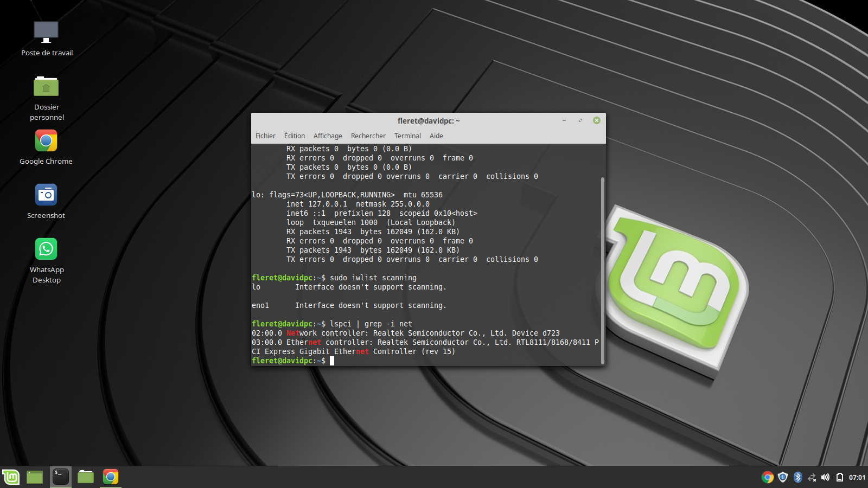Open the Files folder launcher in panel

tap(86, 477)
